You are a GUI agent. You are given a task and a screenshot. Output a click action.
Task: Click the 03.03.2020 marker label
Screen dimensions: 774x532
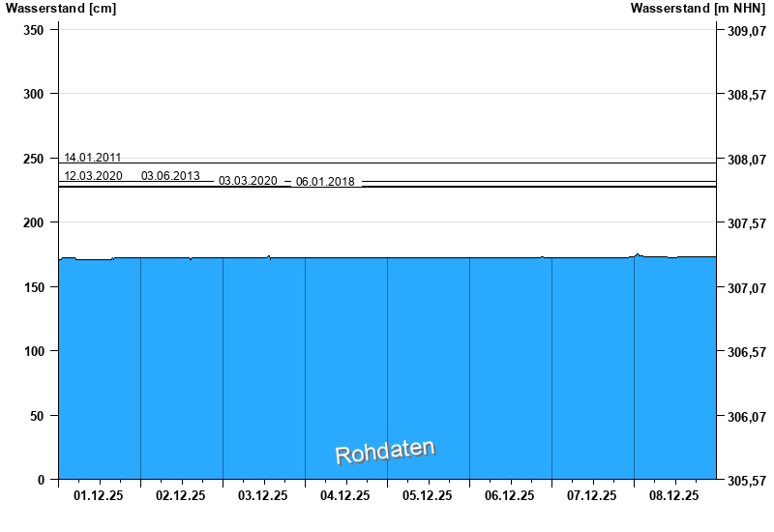248,181
